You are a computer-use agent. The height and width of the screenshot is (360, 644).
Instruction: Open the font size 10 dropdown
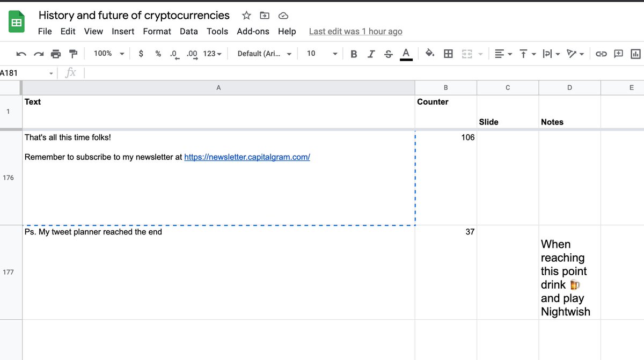click(x=322, y=54)
